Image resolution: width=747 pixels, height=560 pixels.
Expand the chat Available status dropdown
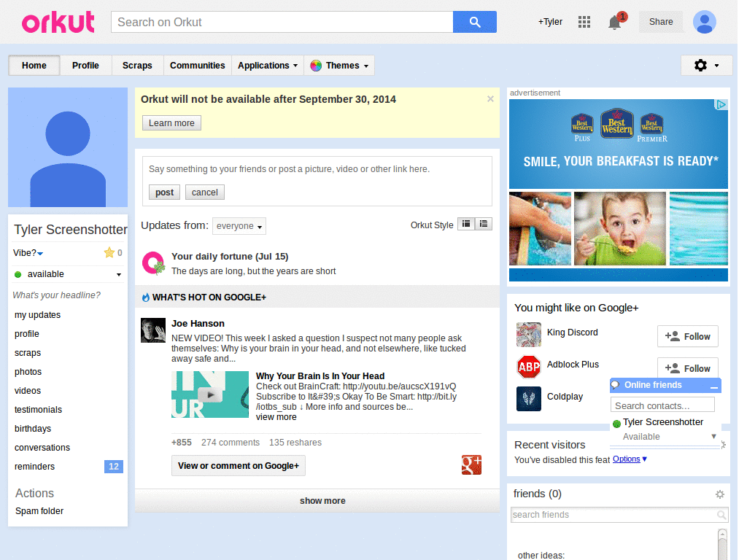pos(713,436)
